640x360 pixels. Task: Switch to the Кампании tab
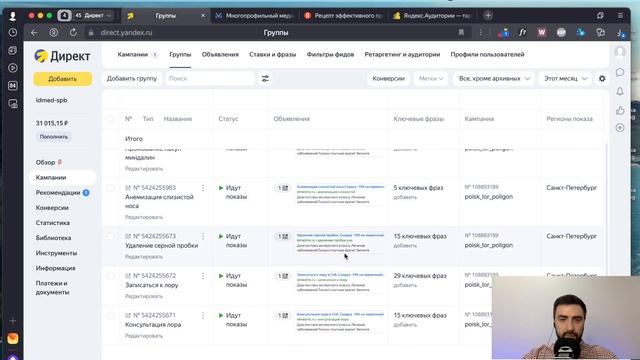click(x=133, y=54)
